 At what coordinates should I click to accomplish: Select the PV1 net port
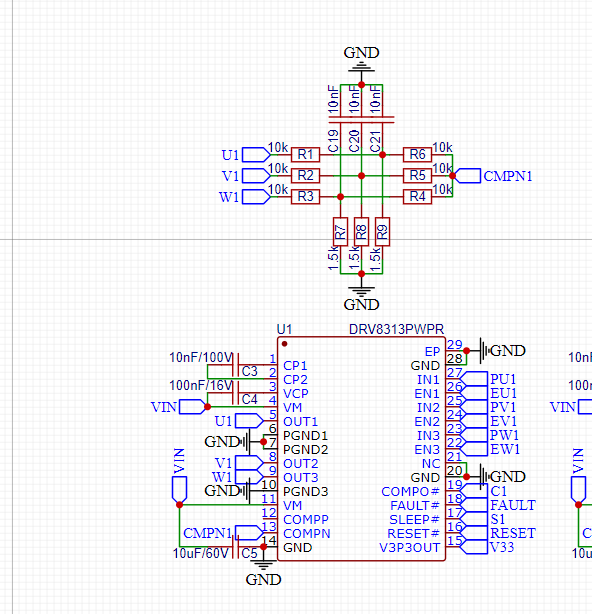474,407
